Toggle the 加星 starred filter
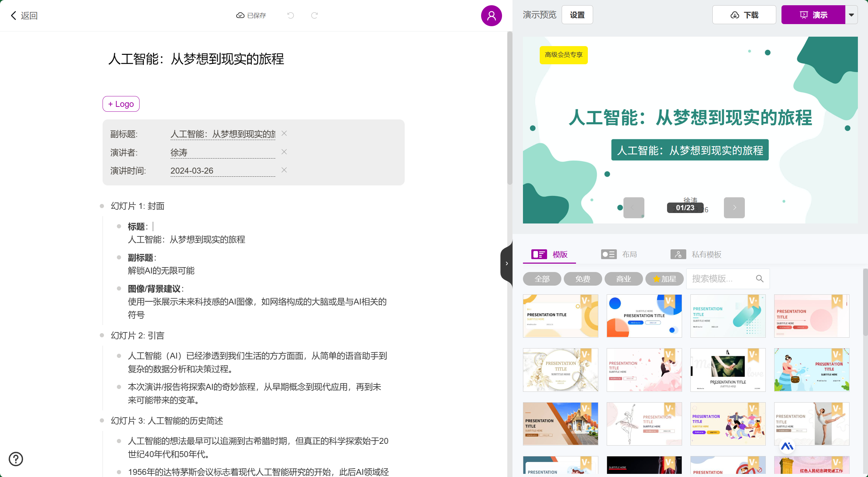 click(664, 279)
